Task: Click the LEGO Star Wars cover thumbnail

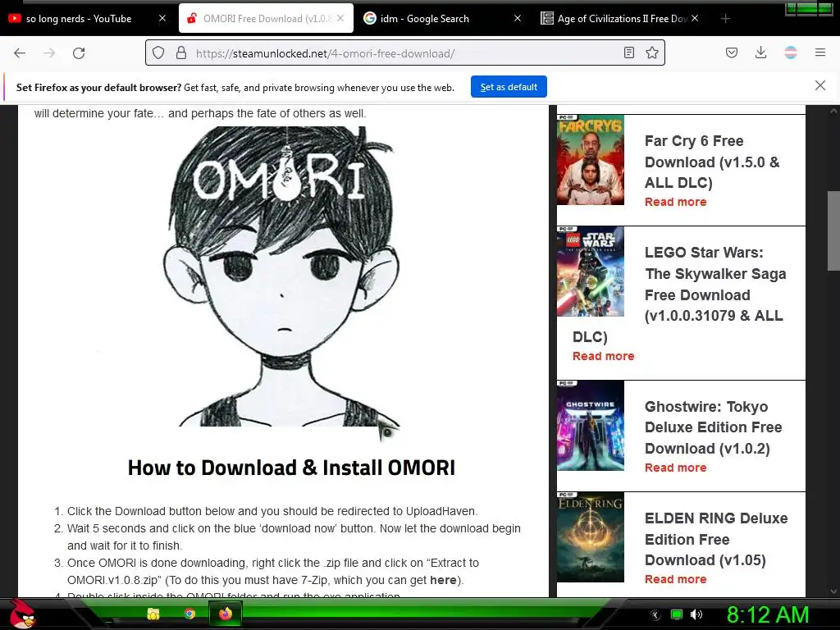Action: coord(591,271)
